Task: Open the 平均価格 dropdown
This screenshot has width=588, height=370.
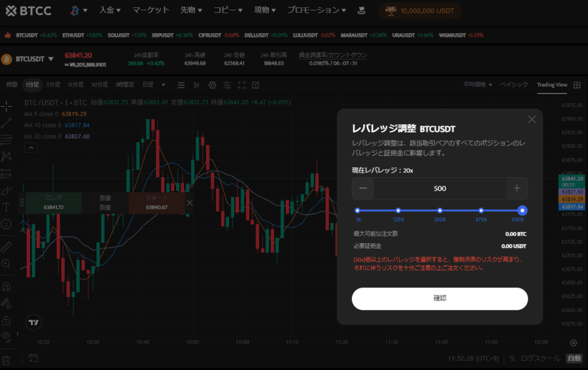Action: [478, 85]
